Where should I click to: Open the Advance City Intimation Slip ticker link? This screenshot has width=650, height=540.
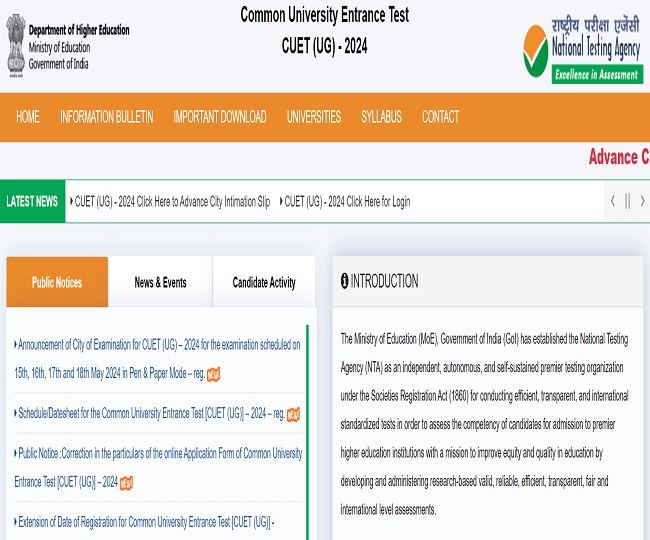pyautogui.click(x=172, y=201)
